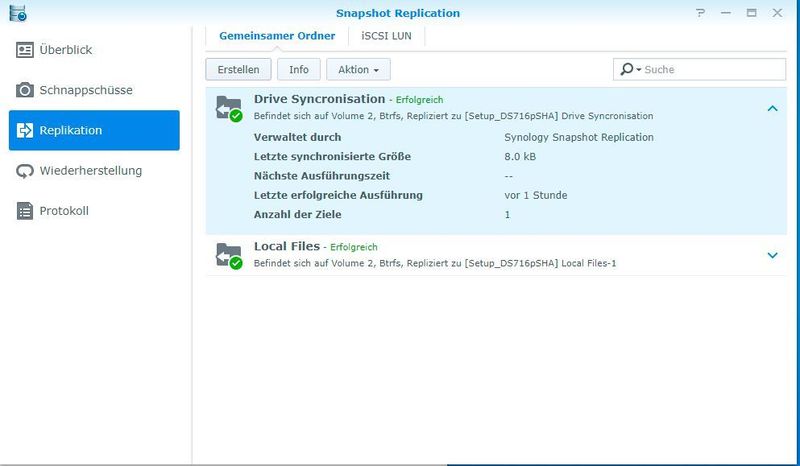
Task: Click the Replikation arrow icon
Action: pyautogui.click(x=24, y=130)
